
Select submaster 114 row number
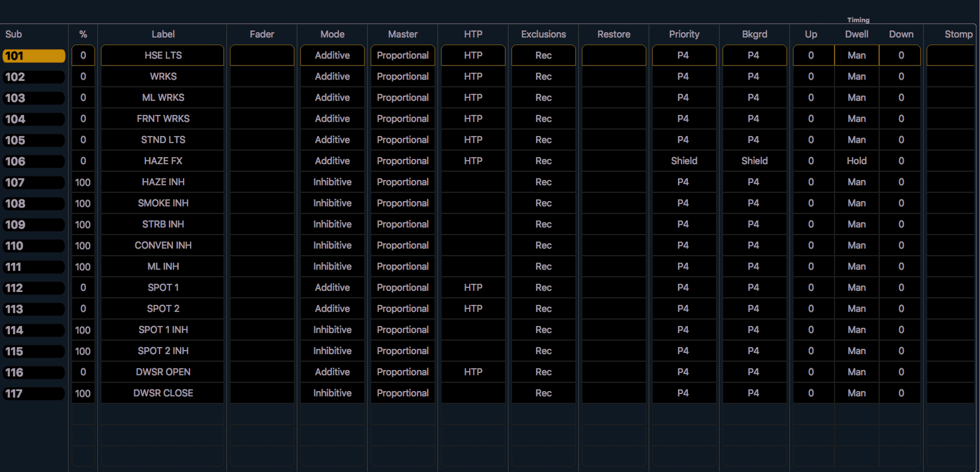pyautogui.click(x=33, y=330)
